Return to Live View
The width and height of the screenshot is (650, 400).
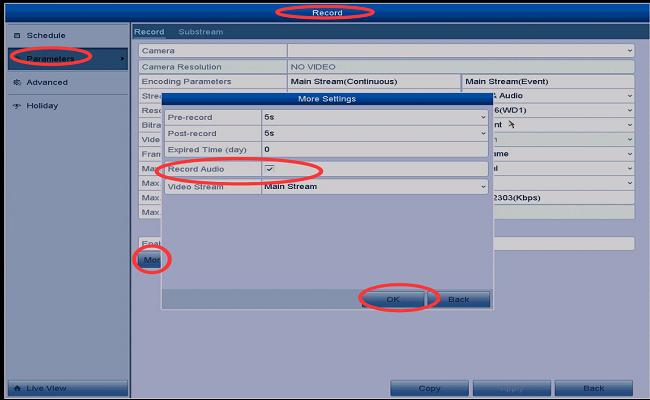(68, 388)
